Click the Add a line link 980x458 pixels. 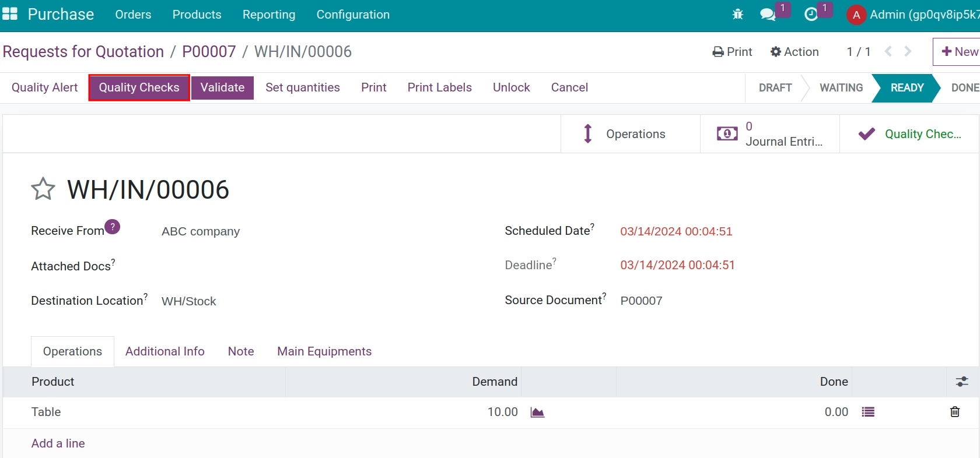click(58, 443)
